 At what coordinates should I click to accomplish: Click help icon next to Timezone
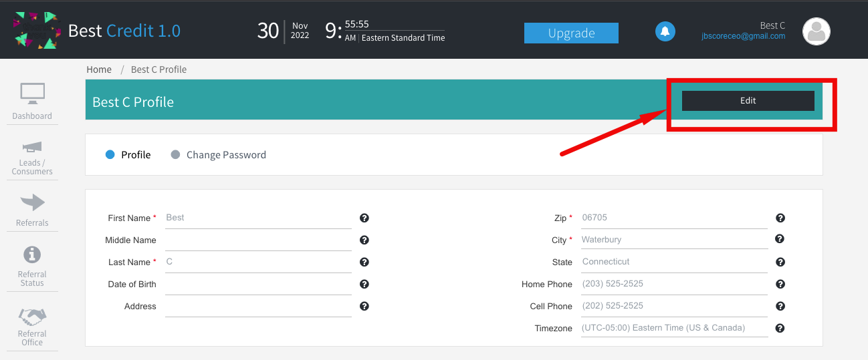tap(780, 328)
